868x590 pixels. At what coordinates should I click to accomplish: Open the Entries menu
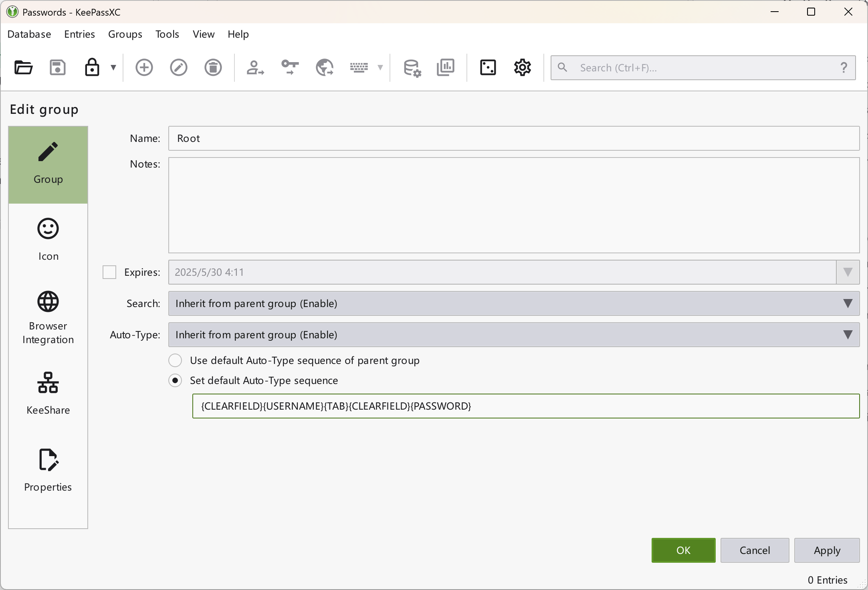coord(79,34)
